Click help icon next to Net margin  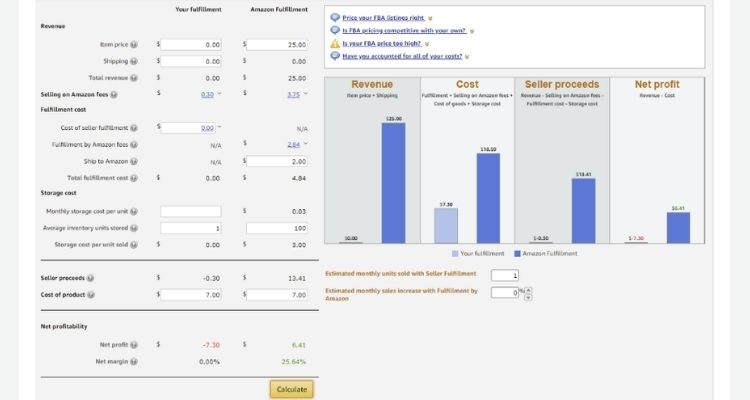pos(134,362)
